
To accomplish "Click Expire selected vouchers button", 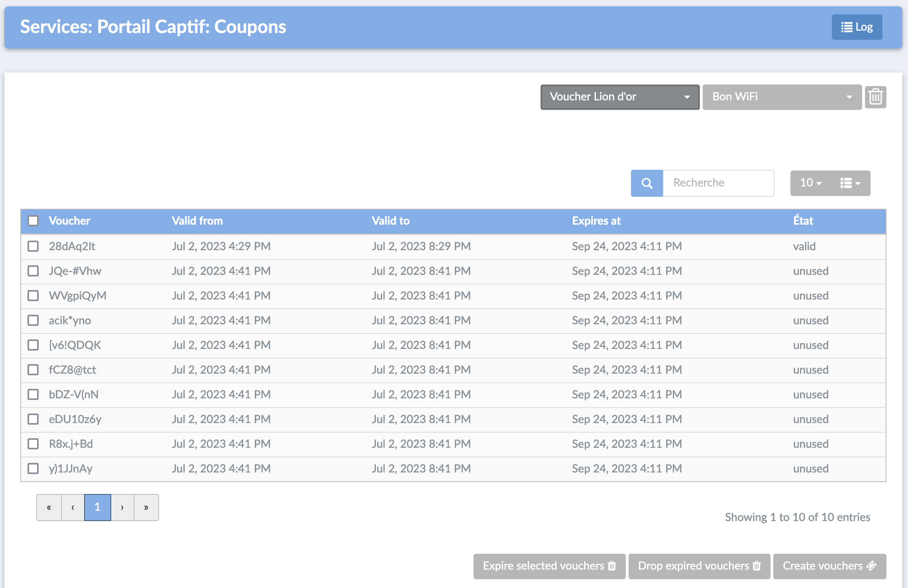I will [549, 566].
